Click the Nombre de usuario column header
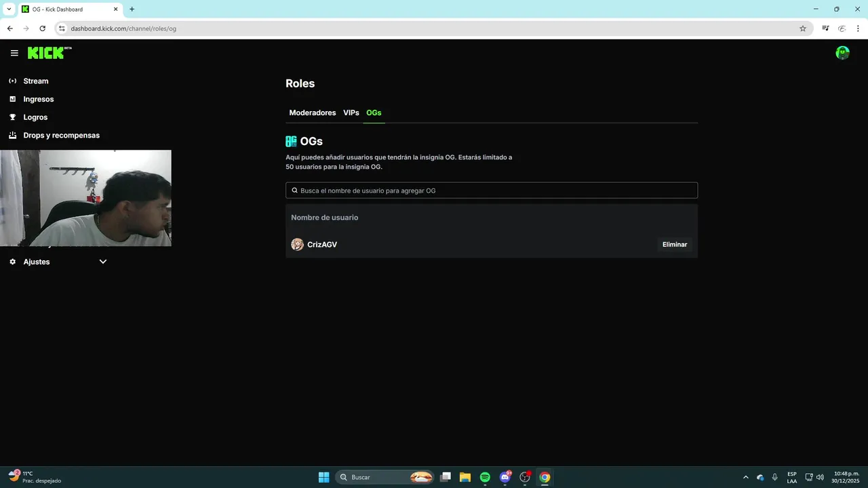 point(325,218)
